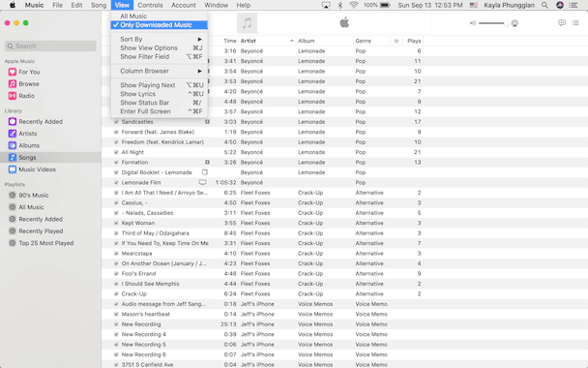Click the Search field in sidebar

pyautogui.click(x=50, y=46)
